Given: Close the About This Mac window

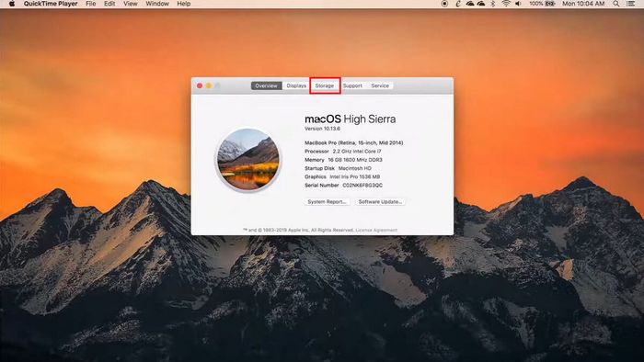Looking at the screenshot, I should pyautogui.click(x=200, y=85).
